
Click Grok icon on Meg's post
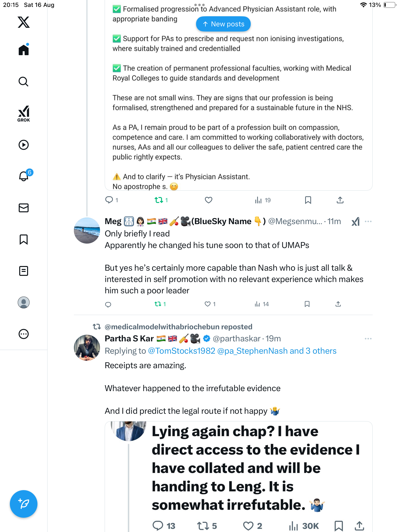pyautogui.click(x=355, y=221)
